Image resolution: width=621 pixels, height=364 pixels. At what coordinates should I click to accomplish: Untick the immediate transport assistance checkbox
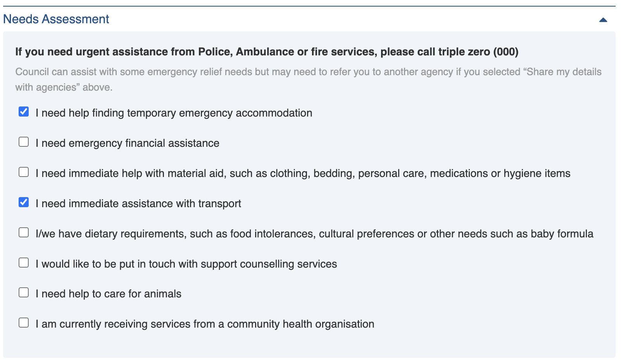[24, 203]
